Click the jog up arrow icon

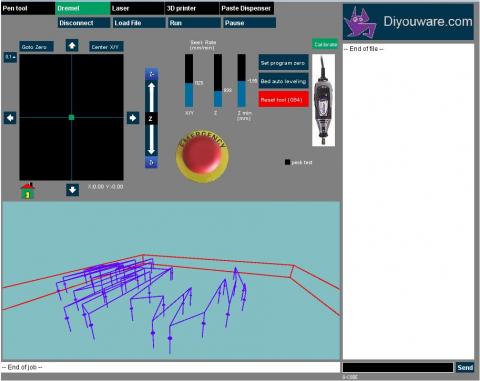72,45
